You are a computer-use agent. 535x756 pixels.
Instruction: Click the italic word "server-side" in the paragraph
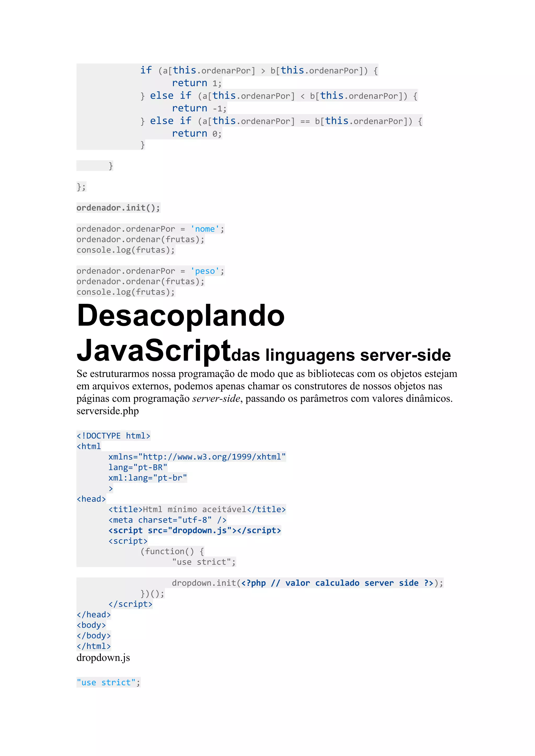click(217, 398)
